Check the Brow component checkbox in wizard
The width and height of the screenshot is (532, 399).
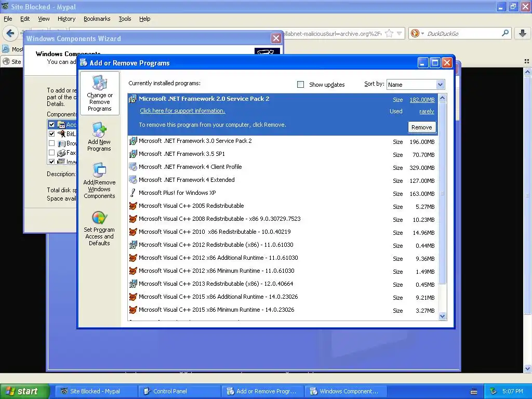coord(51,143)
